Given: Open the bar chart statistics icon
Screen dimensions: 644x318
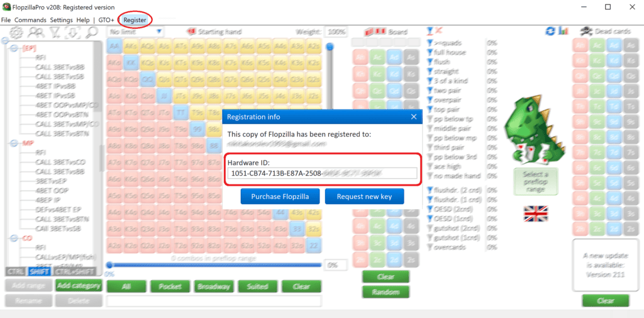Looking at the screenshot, I should pos(563,31).
